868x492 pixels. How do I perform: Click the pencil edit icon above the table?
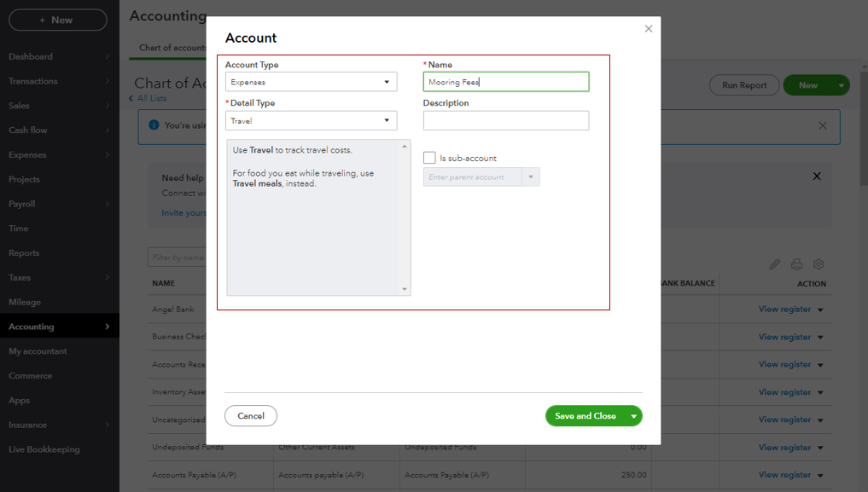[775, 264]
